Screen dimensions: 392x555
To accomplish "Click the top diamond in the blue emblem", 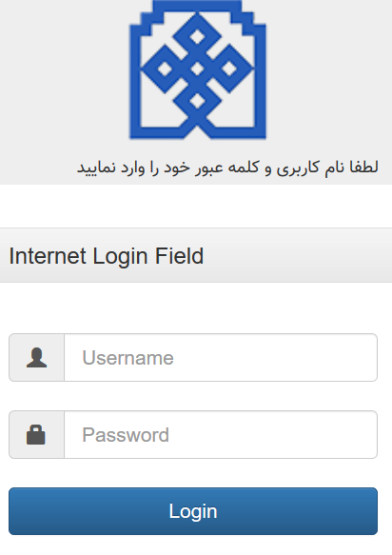I will pos(197,36).
